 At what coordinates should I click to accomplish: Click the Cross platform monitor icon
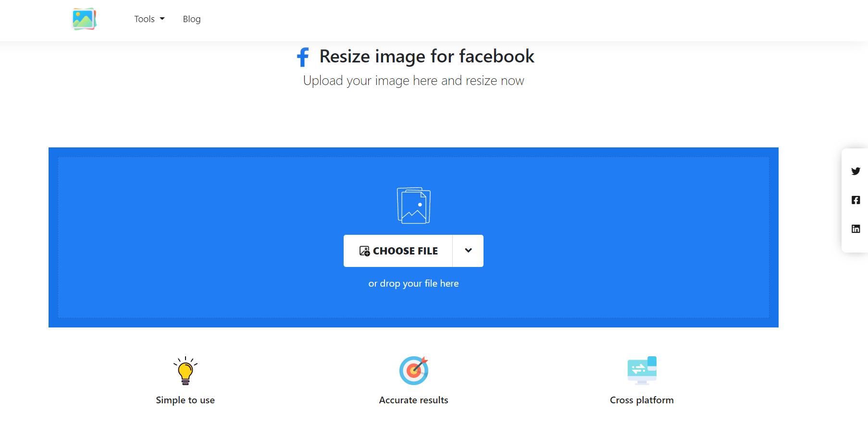[x=642, y=371]
